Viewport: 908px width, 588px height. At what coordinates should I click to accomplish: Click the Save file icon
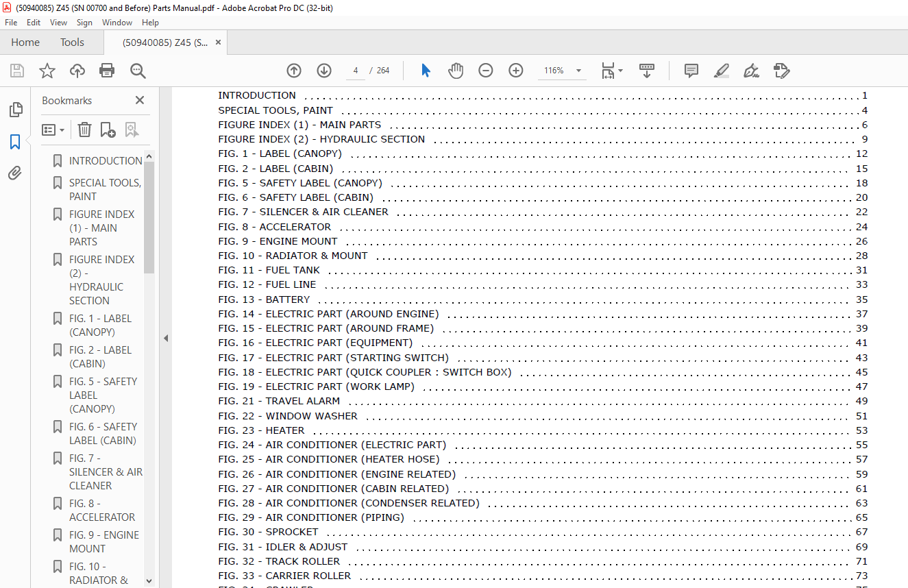(17, 71)
